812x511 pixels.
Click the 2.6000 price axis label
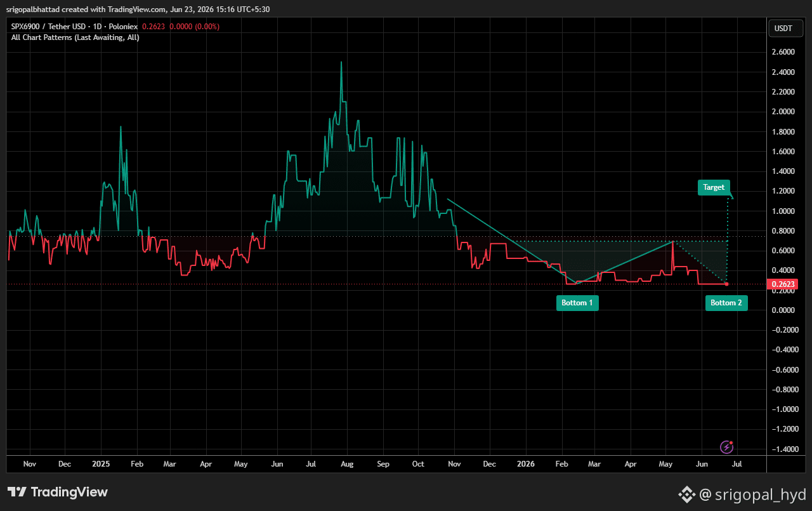tap(784, 52)
